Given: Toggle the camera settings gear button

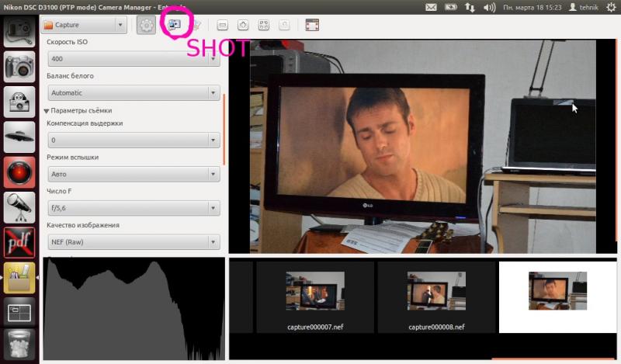Looking at the screenshot, I should pos(146,25).
